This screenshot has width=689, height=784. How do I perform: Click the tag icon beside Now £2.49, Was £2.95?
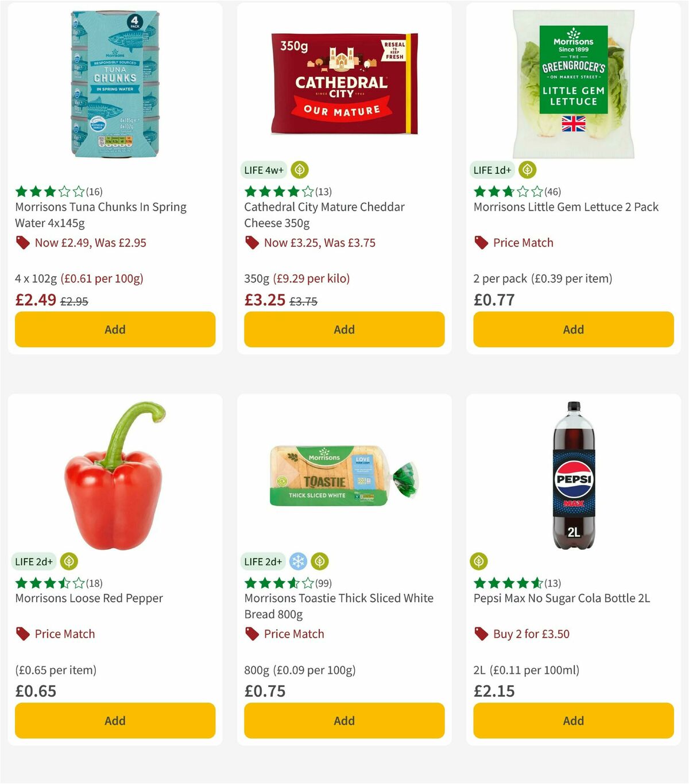coord(22,242)
